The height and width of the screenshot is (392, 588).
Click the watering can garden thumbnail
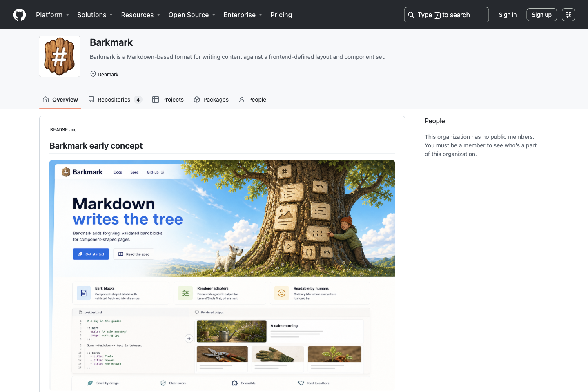(232, 331)
